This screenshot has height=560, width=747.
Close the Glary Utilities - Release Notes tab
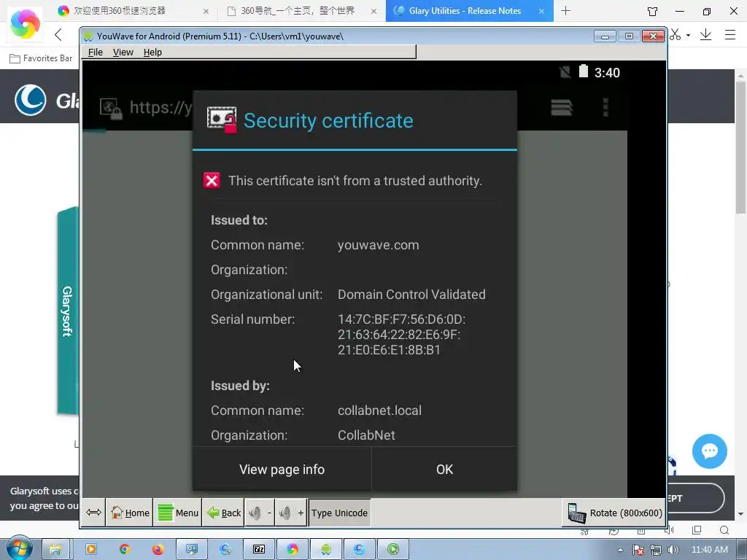pyautogui.click(x=542, y=12)
